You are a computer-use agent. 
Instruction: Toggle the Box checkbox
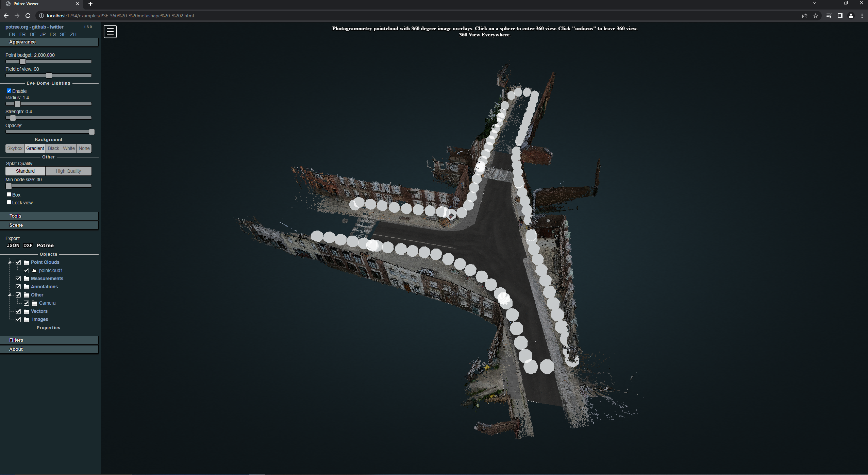click(x=9, y=194)
